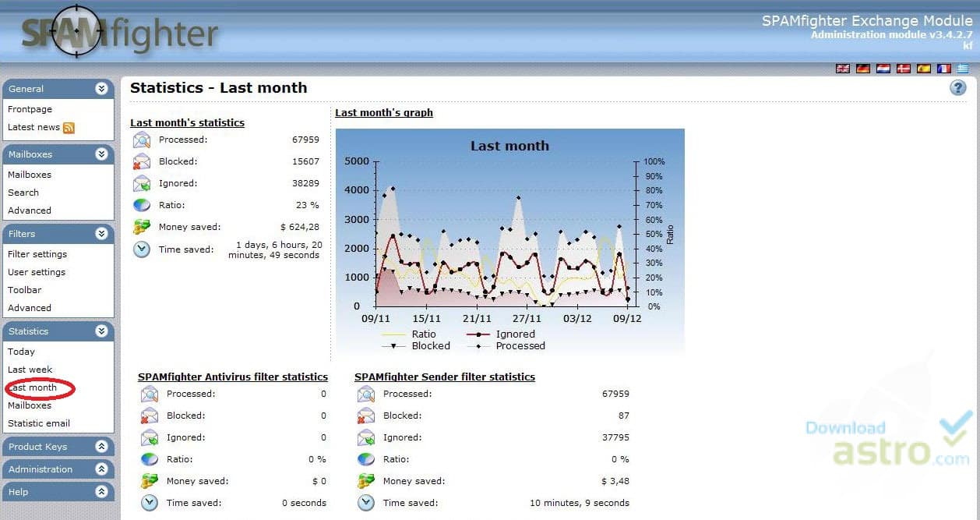This screenshot has width=980, height=520.
Task: Open Filter settings page
Action: (x=37, y=254)
